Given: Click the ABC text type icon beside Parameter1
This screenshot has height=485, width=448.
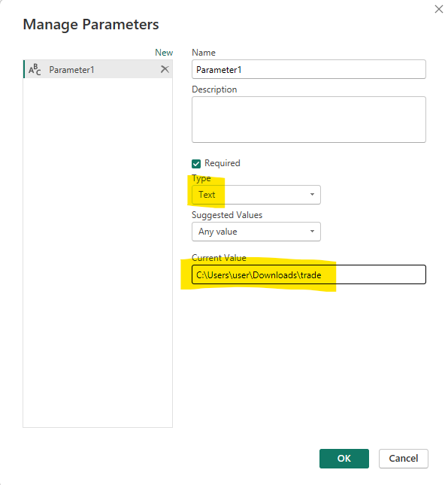Looking at the screenshot, I should 35,70.
